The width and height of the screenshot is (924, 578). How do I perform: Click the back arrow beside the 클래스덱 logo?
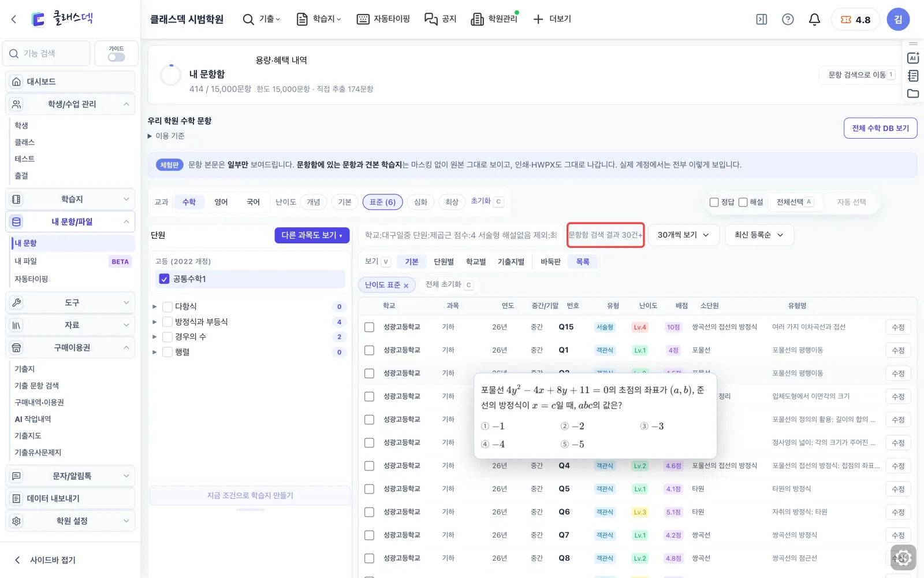[x=14, y=19]
